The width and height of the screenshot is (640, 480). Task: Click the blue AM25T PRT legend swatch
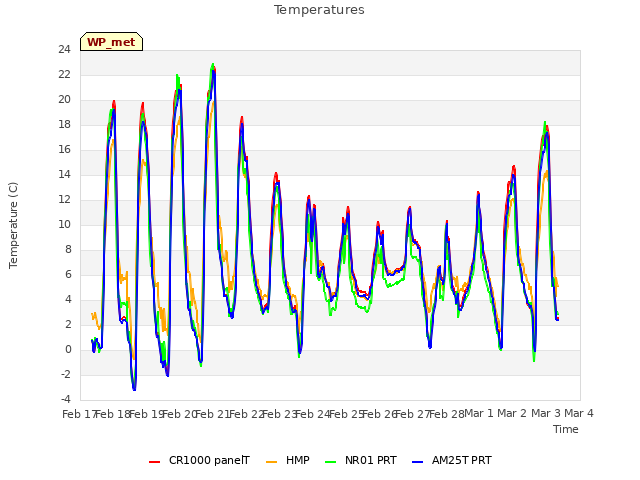click(418, 462)
